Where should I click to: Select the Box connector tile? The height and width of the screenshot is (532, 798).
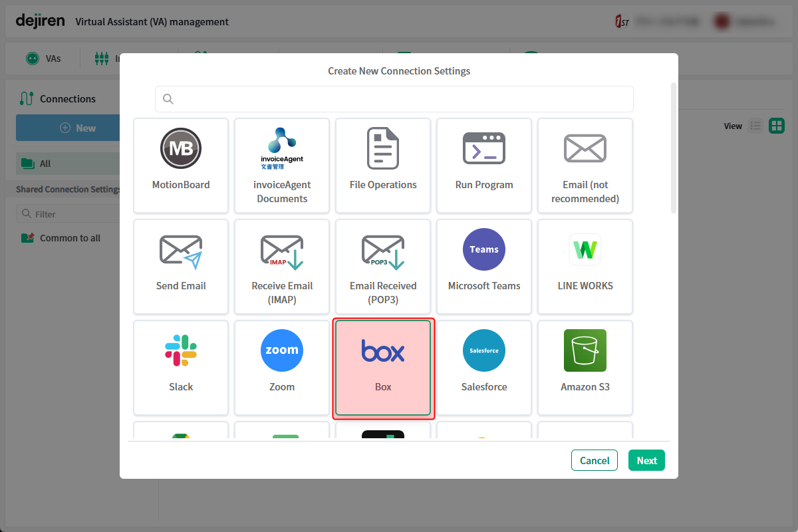(x=383, y=368)
